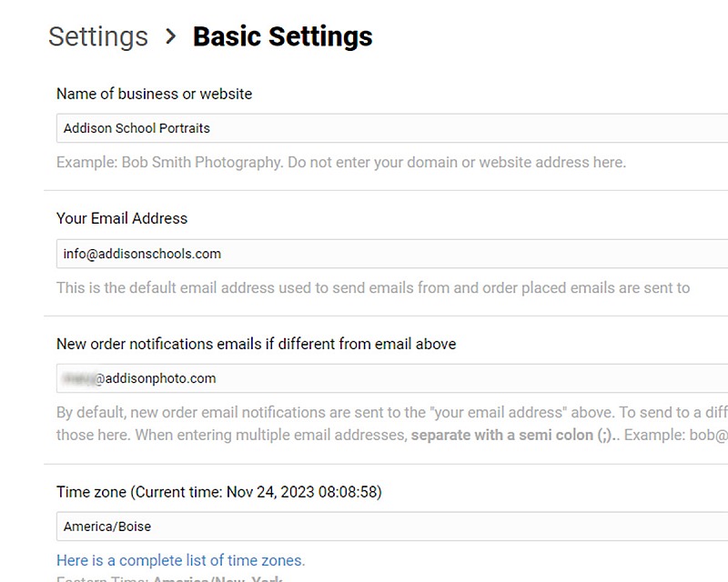The height and width of the screenshot is (582, 728).
Task: Focus the Time zone input field
Action: (x=392, y=527)
